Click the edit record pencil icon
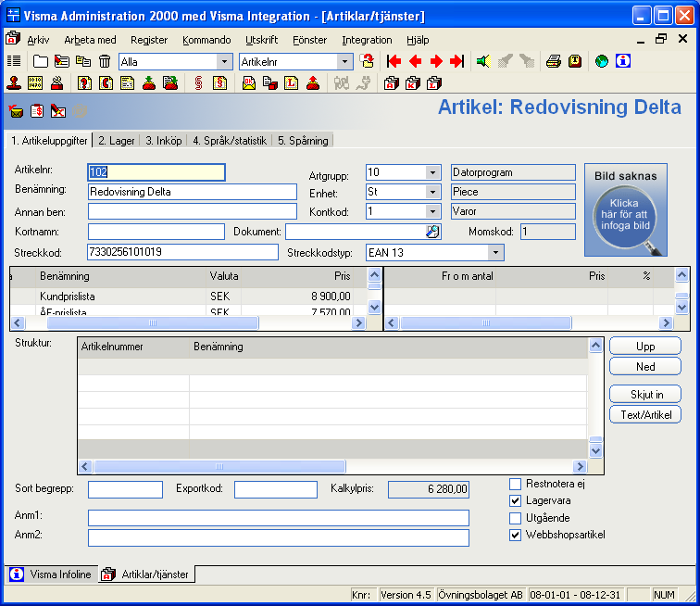This screenshot has height=606, width=700. [x=62, y=61]
